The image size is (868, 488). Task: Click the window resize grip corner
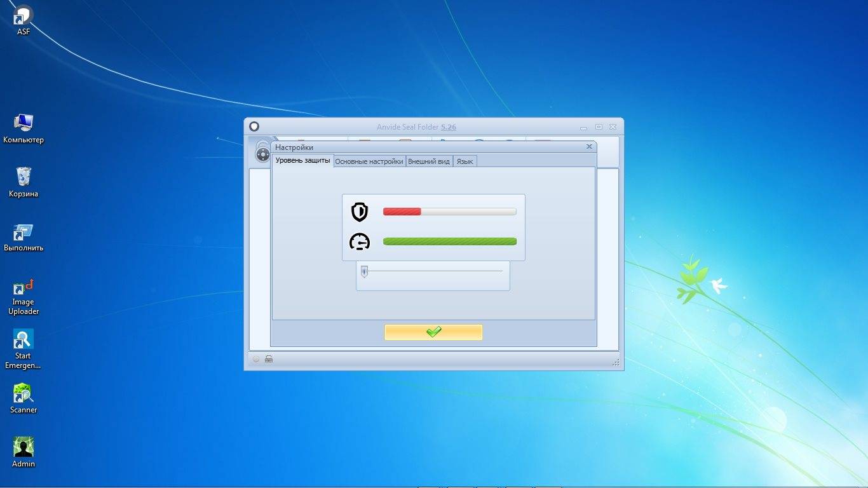[x=616, y=362]
